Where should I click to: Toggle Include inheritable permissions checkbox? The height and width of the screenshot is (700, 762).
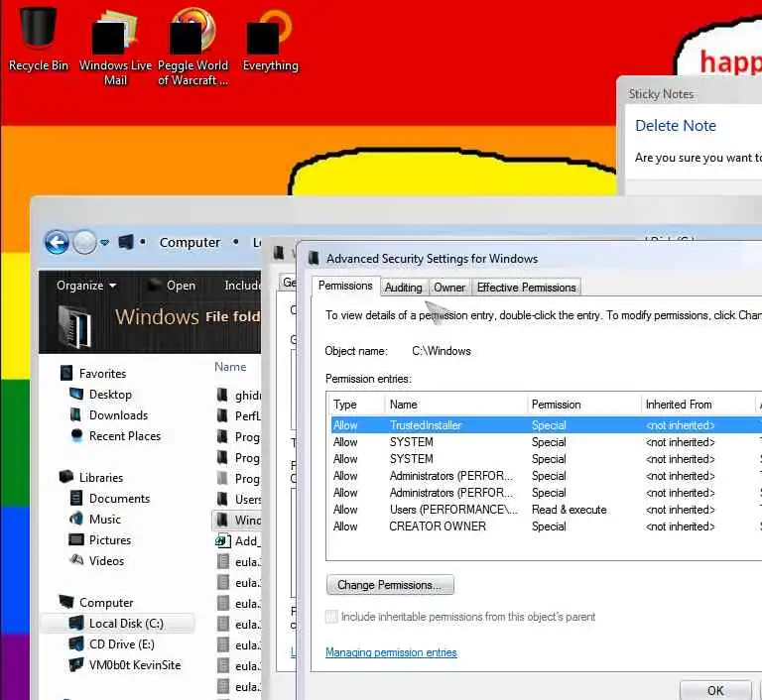pyautogui.click(x=331, y=617)
